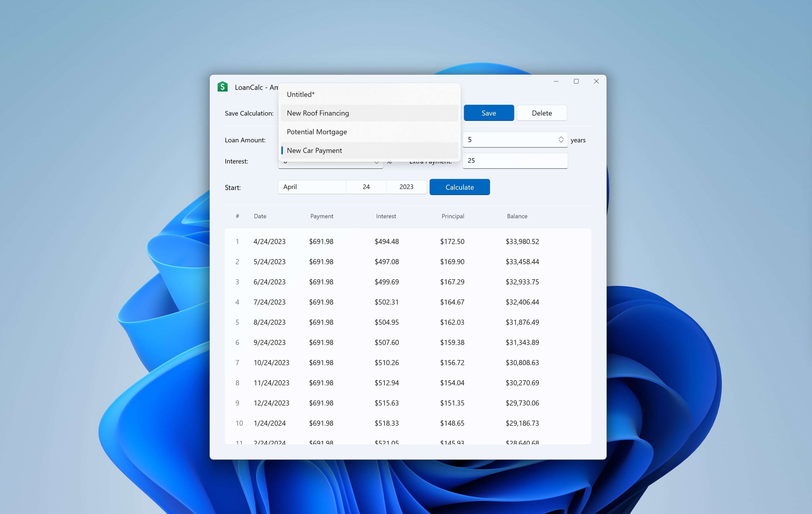This screenshot has width=812, height=514.
Task: Open the start year 2023 picker
Action: pos(406,187)
